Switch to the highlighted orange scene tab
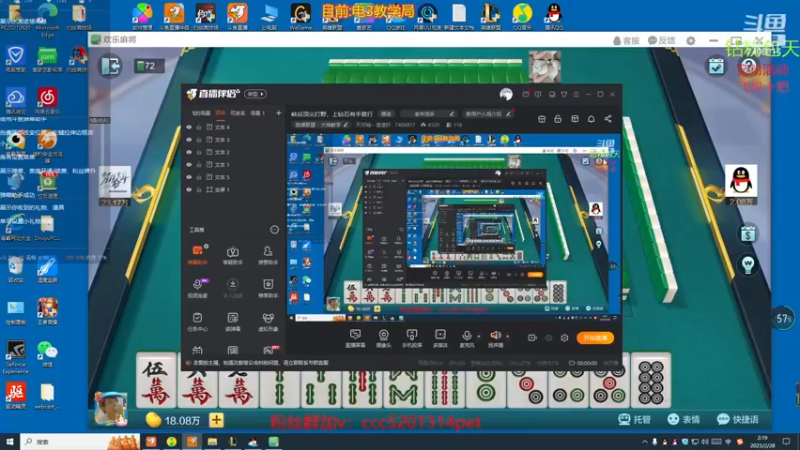Screen dimensions: 800x450 pyautogui.click(x=220, y=113)
